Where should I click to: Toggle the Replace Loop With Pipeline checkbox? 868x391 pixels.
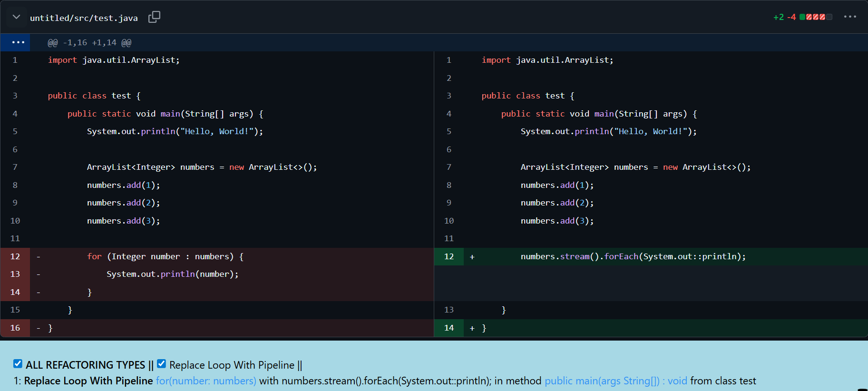[x=162, y=364]
